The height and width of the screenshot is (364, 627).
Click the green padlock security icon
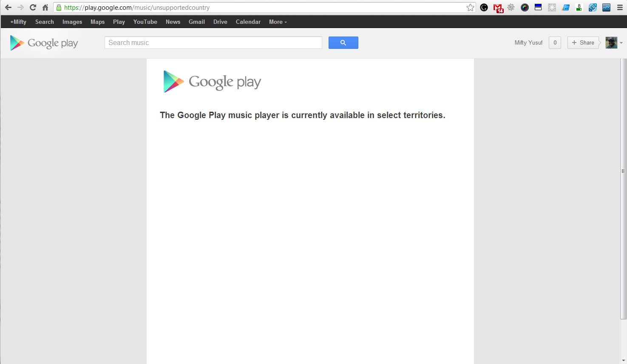click(x=59, y=7)
